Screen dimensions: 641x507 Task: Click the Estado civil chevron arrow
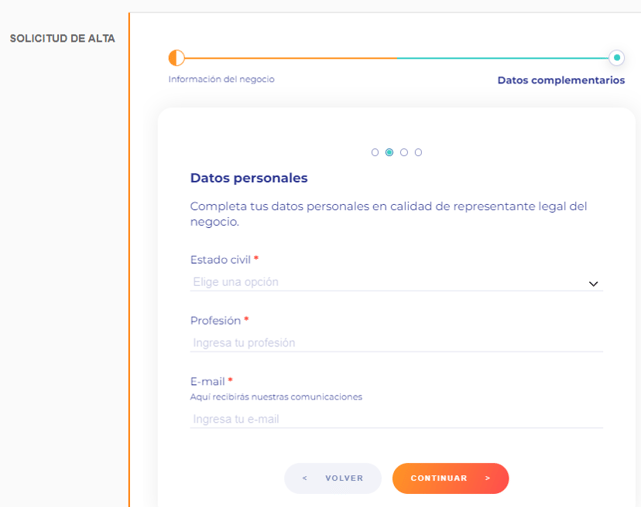pyautogui.click(x=593, y=284)
